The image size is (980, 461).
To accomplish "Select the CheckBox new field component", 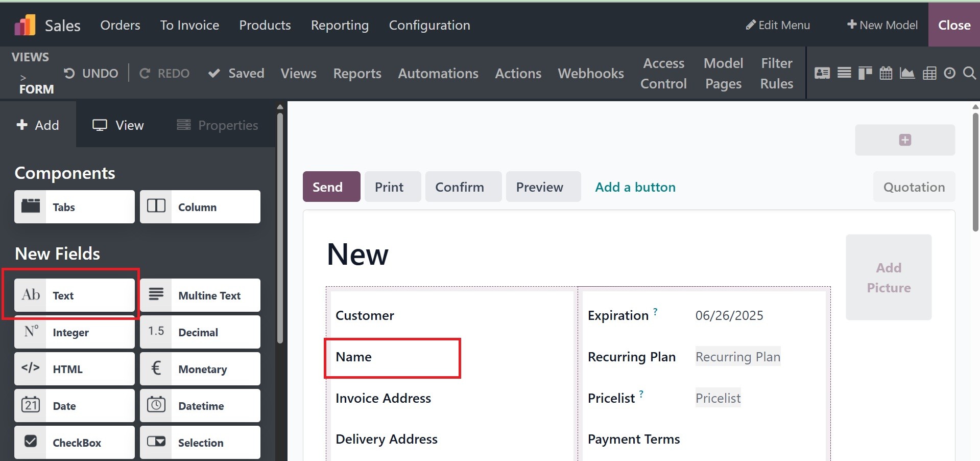I will coord(75,443).
